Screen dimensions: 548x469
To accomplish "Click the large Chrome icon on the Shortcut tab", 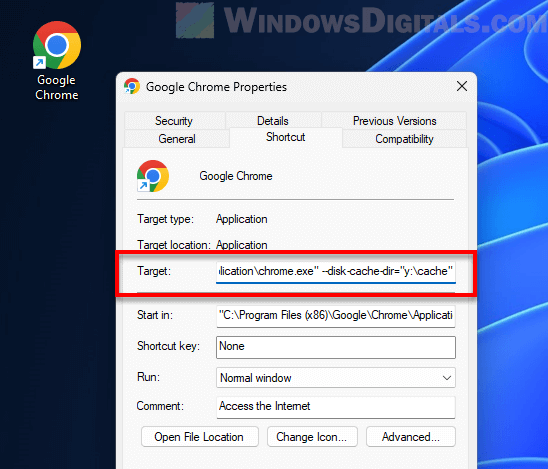I will pyautogui.click(x=153, y=176).
